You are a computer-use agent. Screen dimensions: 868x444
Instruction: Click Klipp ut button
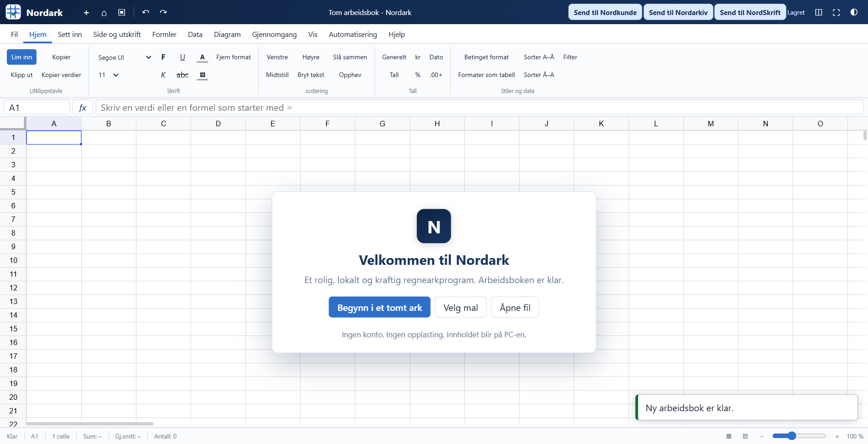click(x=22, y=75)
